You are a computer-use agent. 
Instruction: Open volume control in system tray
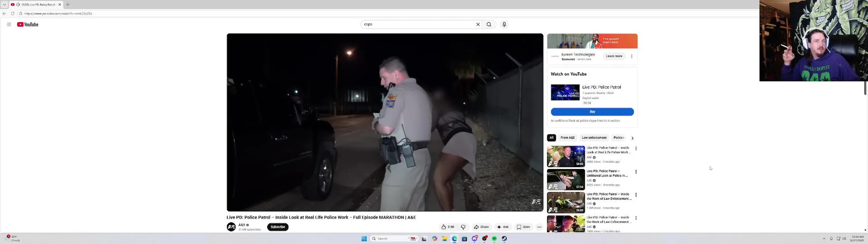pos(844,239)
